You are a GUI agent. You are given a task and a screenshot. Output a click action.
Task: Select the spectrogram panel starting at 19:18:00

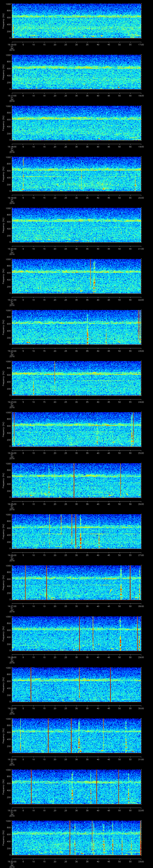click(x=76, y=123)
